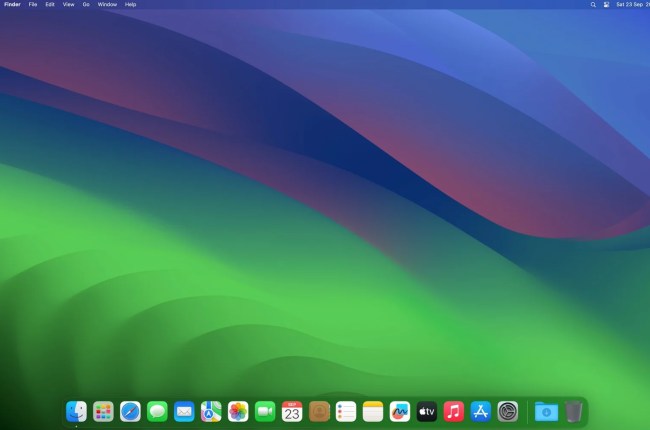Open the Photos app
The image size is (650, 430).
coord(238,411)
